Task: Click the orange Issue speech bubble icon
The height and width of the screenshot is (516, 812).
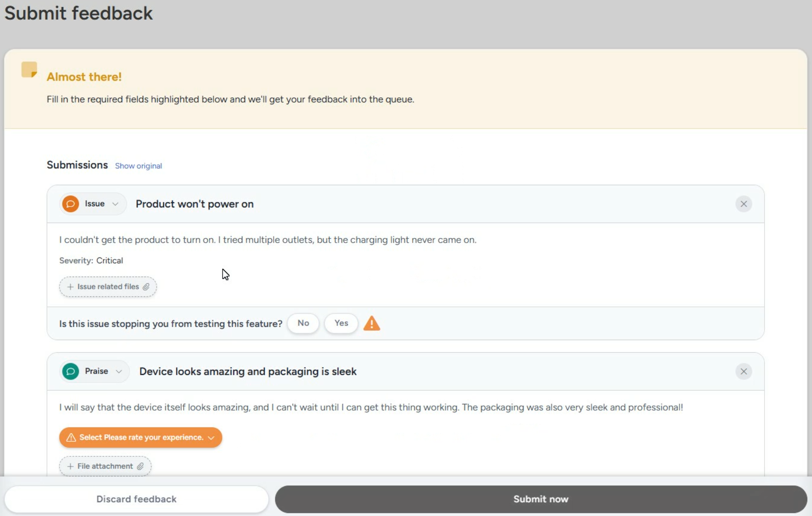Action: 70,204
